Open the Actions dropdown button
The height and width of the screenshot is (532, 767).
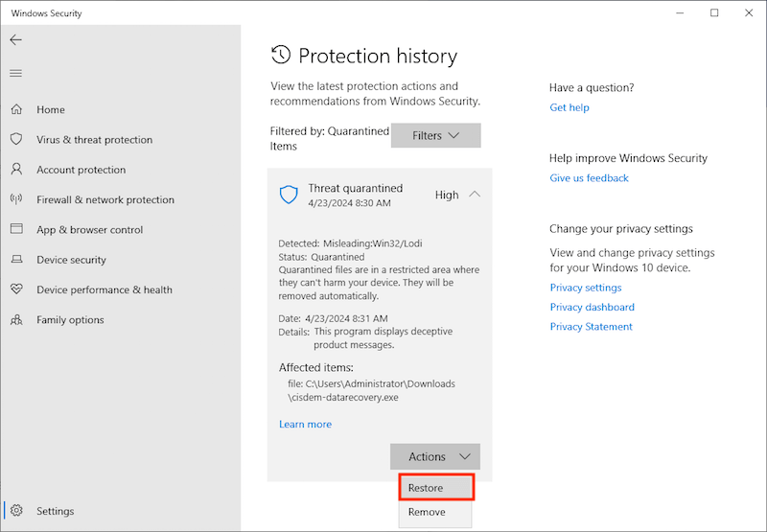(x=435, y=456)
